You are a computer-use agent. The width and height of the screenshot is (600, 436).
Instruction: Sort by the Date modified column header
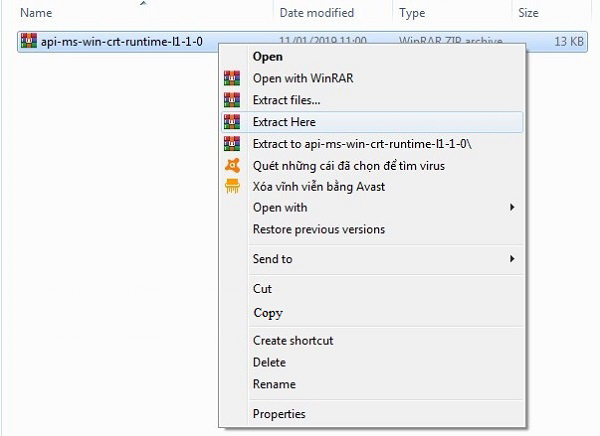317,13
